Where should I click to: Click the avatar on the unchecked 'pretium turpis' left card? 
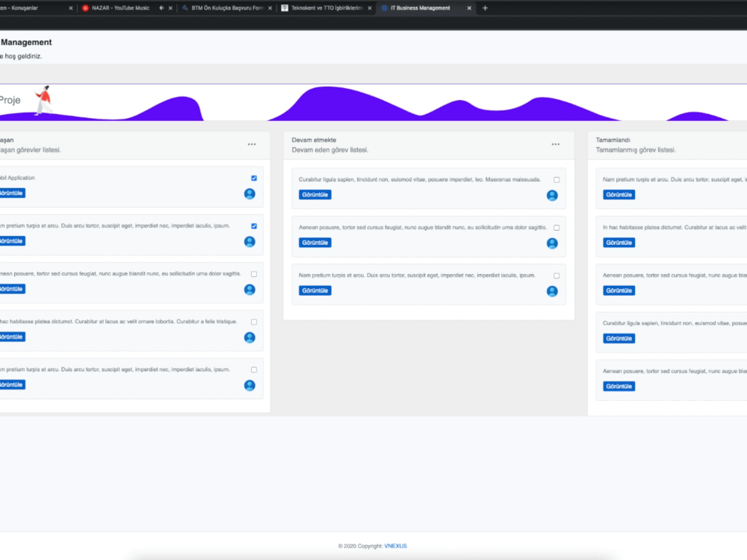[249, 385]
